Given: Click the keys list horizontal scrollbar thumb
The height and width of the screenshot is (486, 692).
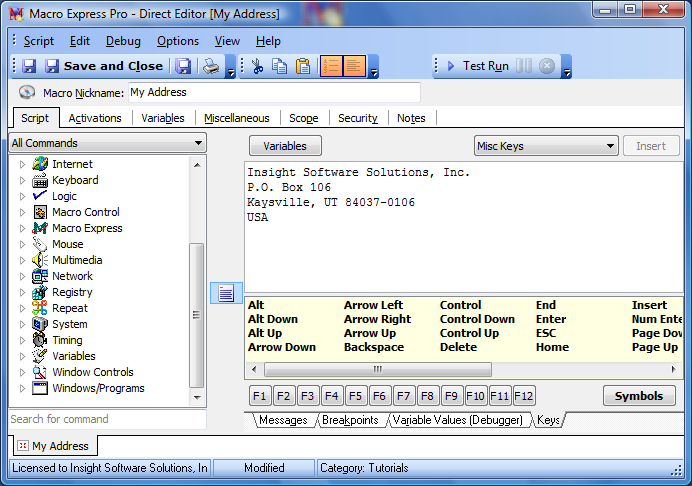Looking at the screenshot, I should point(378,369).
